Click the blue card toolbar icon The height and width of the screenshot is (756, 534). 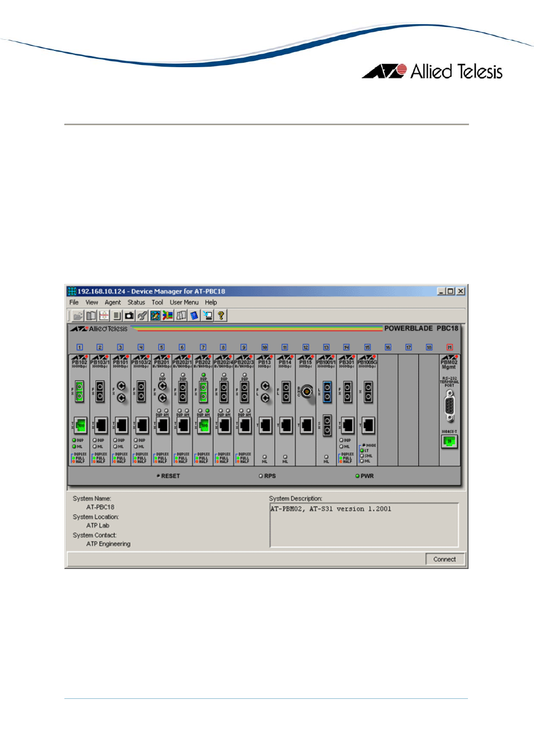click(x=194, y=316)
